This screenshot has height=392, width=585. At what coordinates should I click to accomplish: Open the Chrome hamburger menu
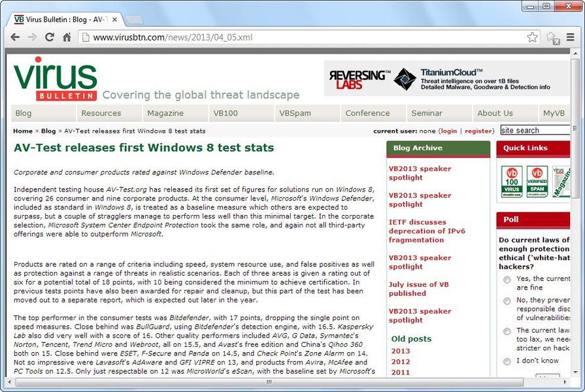[x=571, y=37]
